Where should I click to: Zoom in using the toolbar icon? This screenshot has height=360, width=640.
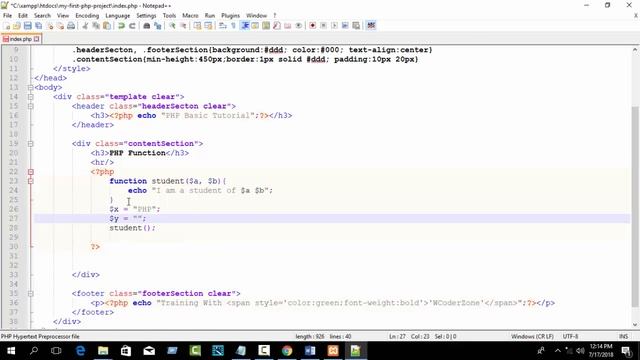(x=172, y=26)
